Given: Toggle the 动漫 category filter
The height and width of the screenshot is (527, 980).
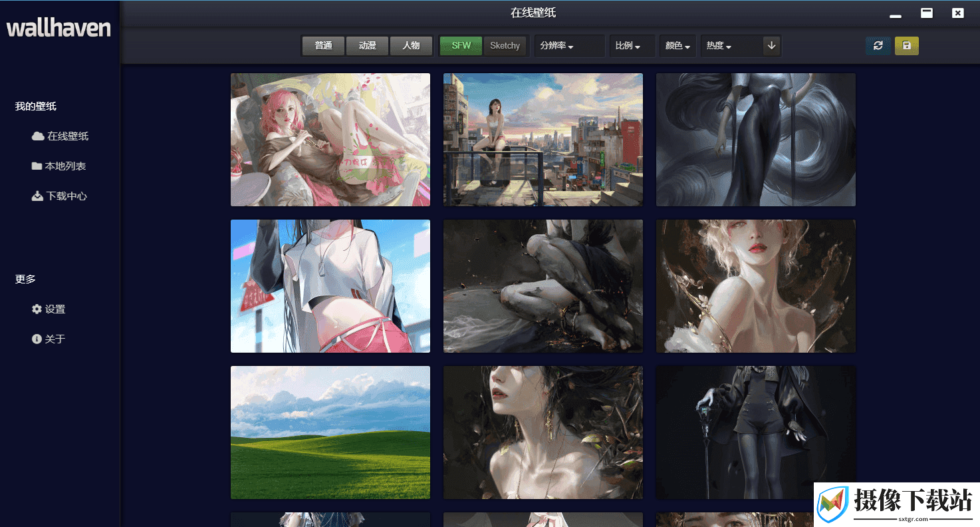Looking at the screenshot, I should [368, 45].
